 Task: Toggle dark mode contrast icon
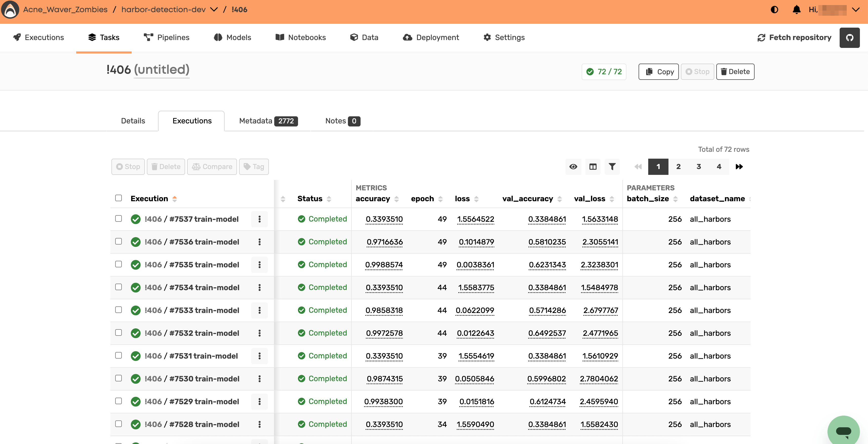(x=774, y=9)
